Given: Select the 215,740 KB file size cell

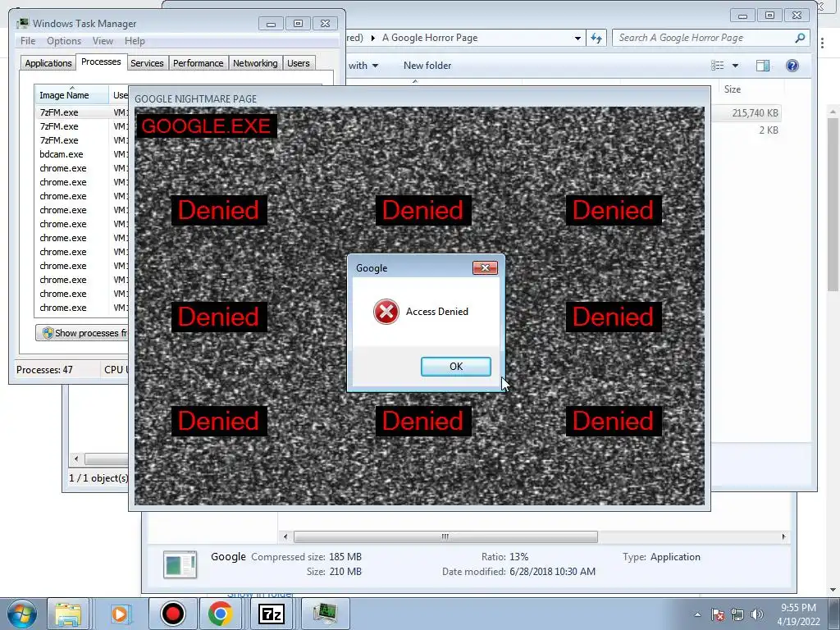Looking at the screenshot, I should coord(755,113).
